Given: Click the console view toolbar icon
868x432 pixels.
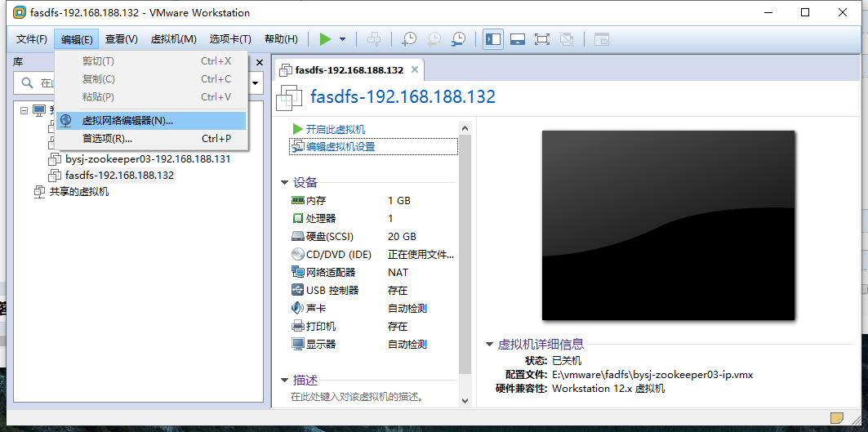Looking at the screenshot, I should point(602,39).
